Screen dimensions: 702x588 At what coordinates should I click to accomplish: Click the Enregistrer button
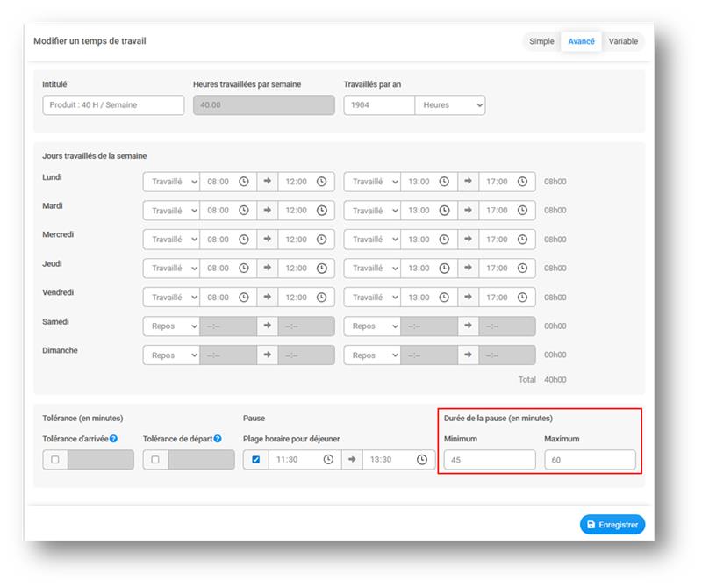[x=612, y=525]
